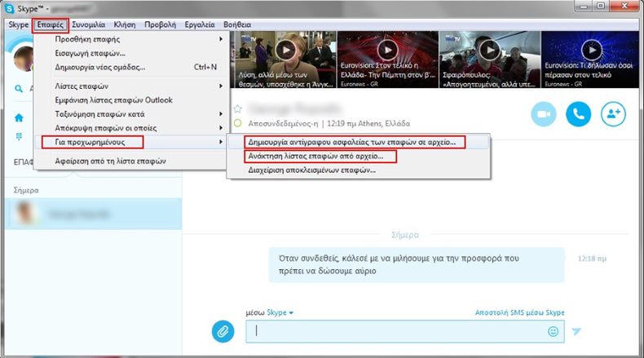Click the Skype logo in title bar

[x=9, y=8]
